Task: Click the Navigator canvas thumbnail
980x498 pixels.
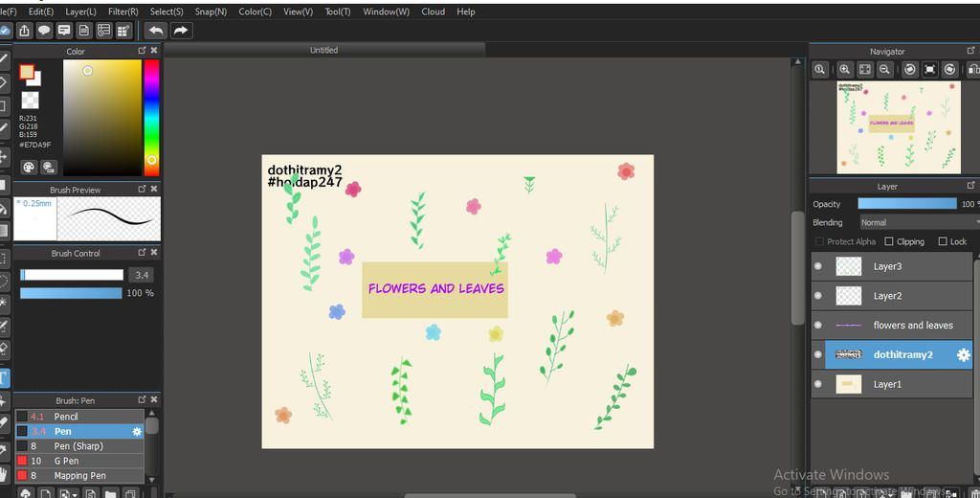Action: [899, 127]
